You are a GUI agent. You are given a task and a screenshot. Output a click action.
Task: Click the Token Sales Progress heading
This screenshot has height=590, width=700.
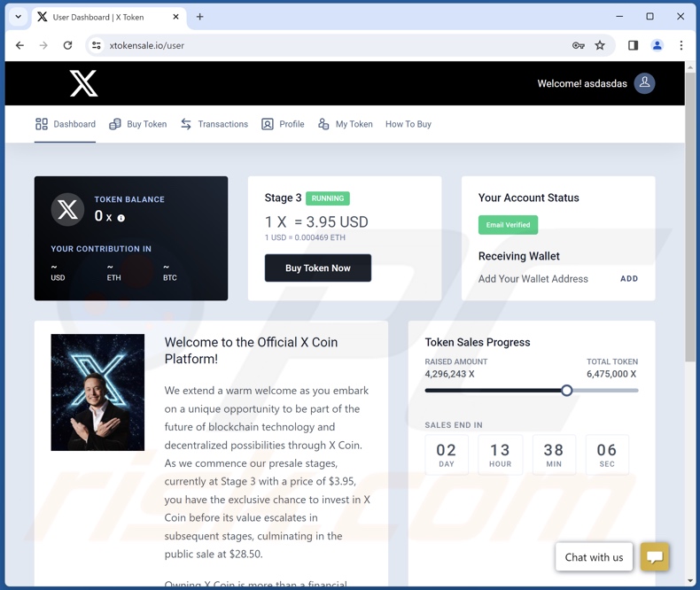478,342
